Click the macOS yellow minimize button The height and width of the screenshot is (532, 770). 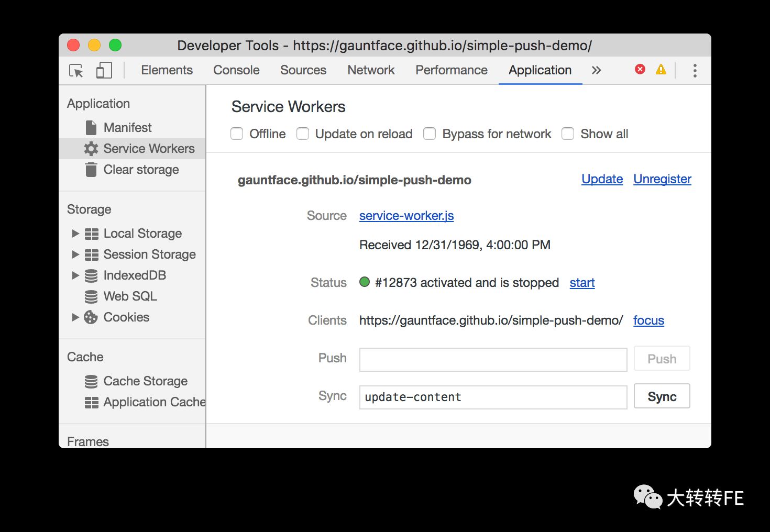pyautogui.click(x=94, y=45)
